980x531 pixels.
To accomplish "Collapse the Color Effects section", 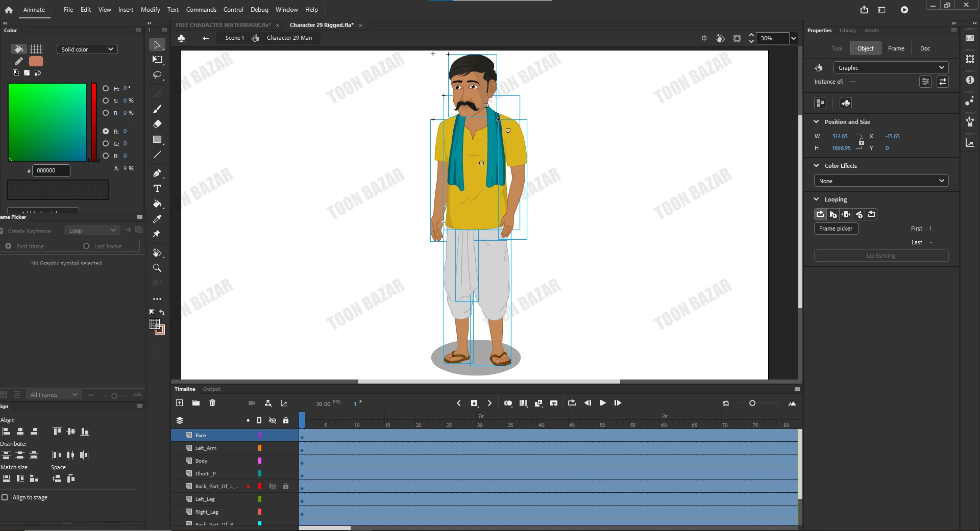I will 816,166.
